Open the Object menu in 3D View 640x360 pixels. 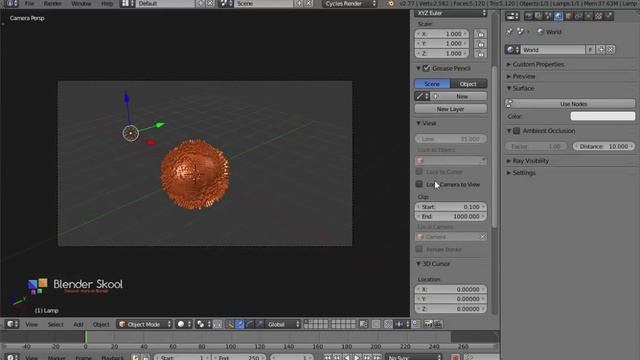(101, 324)
